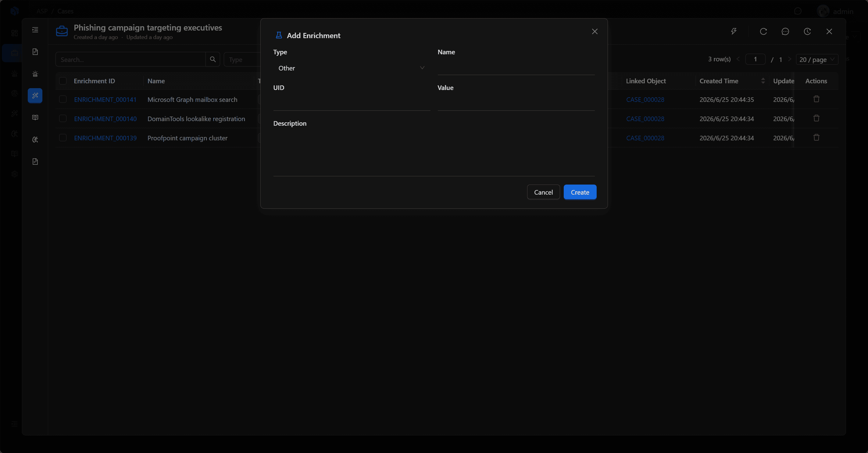Click Microsoft Graph mailbox search name cell
Viewport: 868px width, 453px height.
point(192,99)
